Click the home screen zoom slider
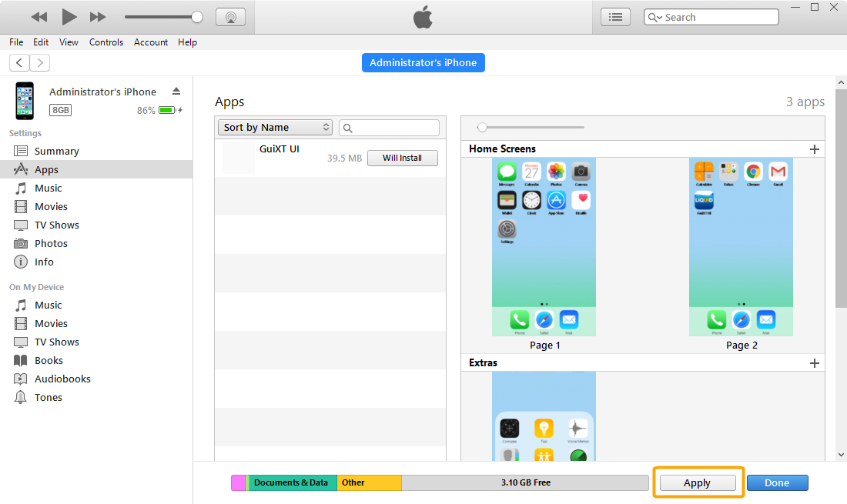847x504 pixels. pyautogui.click(x=482, y=127)
